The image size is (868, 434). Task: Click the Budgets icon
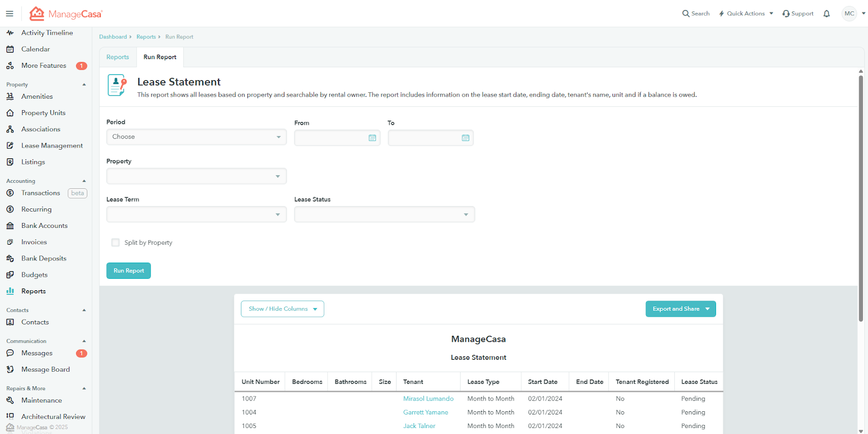coord(10,275)
